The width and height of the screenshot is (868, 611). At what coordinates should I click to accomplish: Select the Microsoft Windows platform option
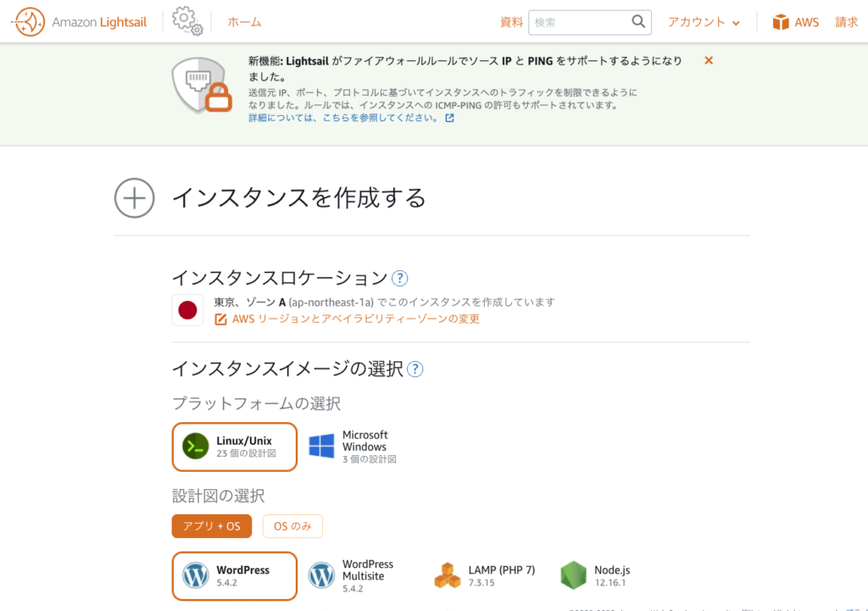[353, 447]
